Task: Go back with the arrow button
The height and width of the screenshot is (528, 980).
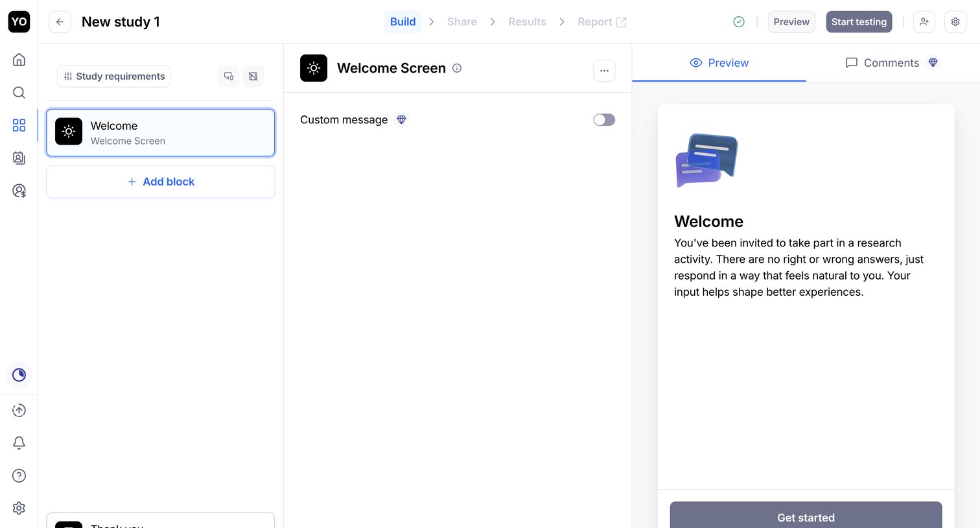Action: click(60, 21)
